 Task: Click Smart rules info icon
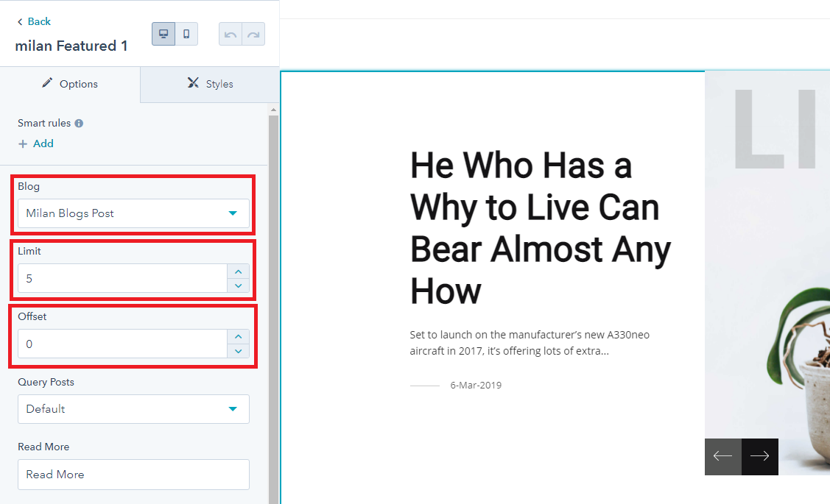tap(79, 124)
